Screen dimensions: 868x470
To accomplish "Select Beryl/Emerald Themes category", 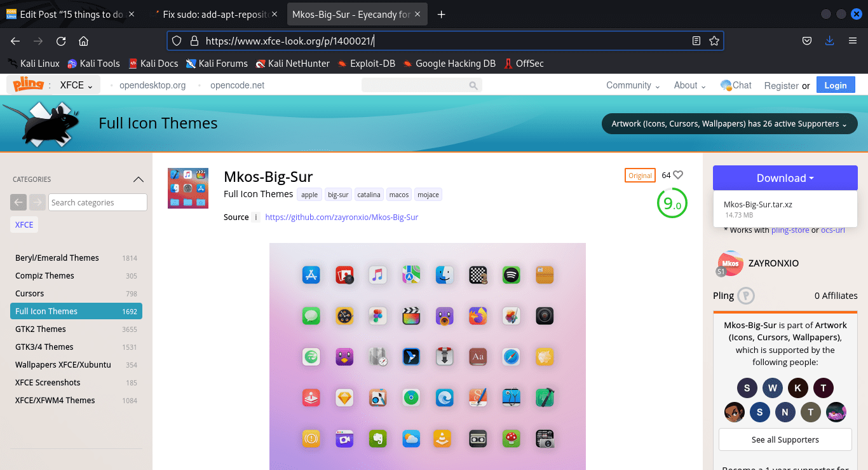I will click(76, 258).
